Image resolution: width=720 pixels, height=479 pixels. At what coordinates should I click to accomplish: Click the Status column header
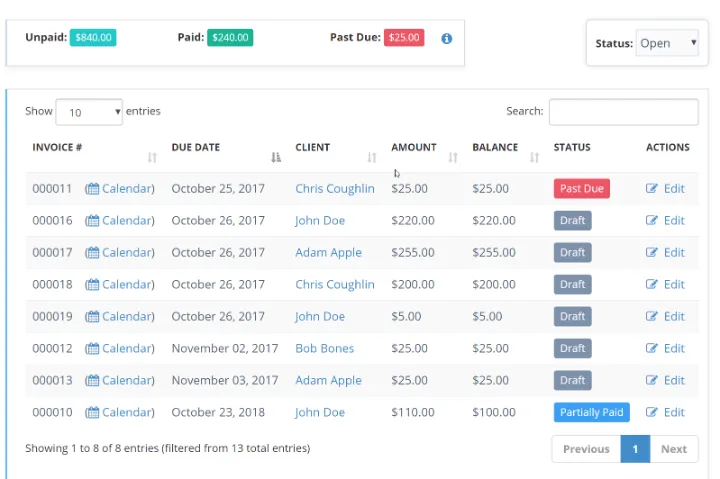tap(572, 147)
